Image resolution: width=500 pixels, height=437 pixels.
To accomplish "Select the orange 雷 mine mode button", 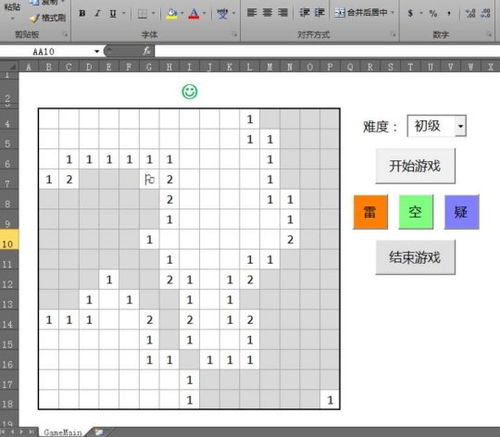I will point(370,212).
